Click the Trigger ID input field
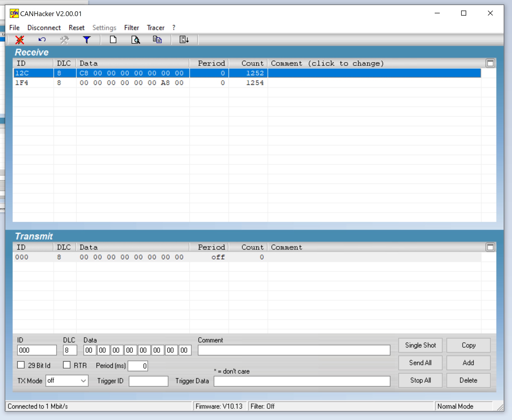Image resolution: width=512 pixels, height=420 pixels. (148, 381)
